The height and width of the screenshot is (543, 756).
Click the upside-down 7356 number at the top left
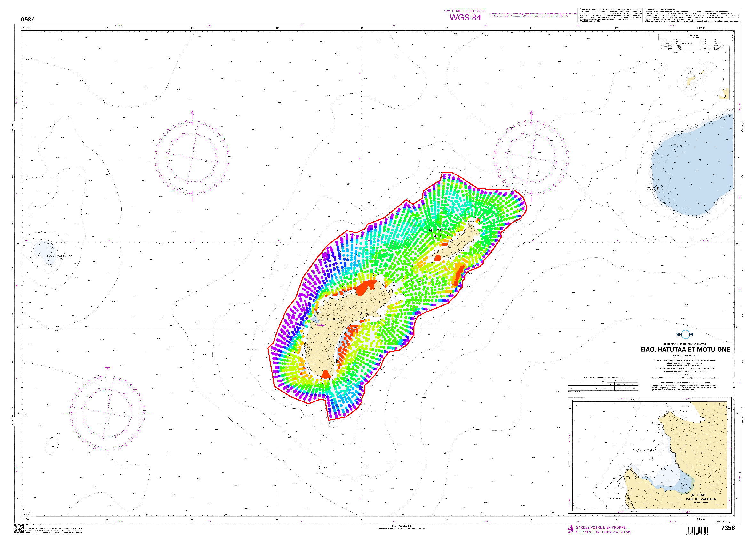28,19
